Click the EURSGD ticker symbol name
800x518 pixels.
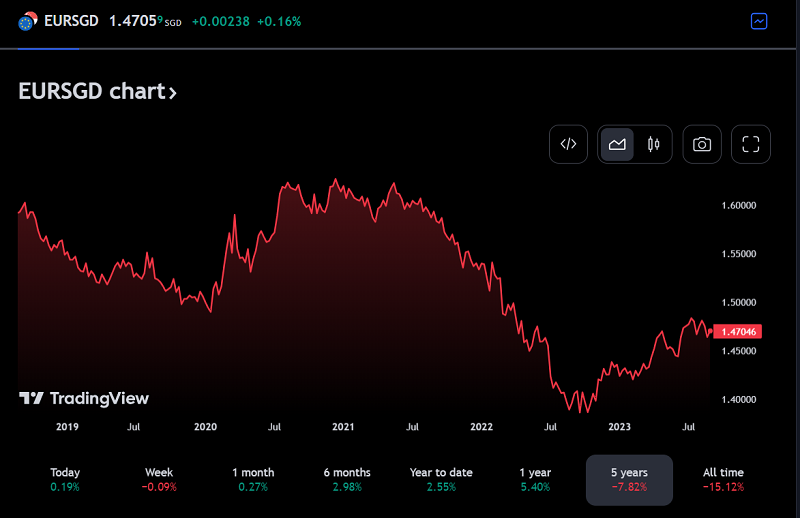[71, 21]
